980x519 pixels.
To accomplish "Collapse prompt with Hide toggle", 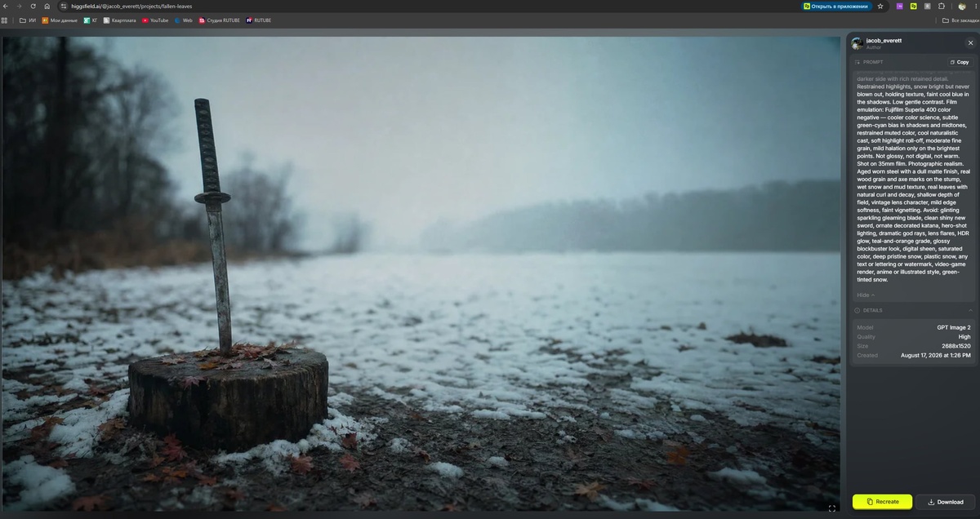I will pos(865,295).
